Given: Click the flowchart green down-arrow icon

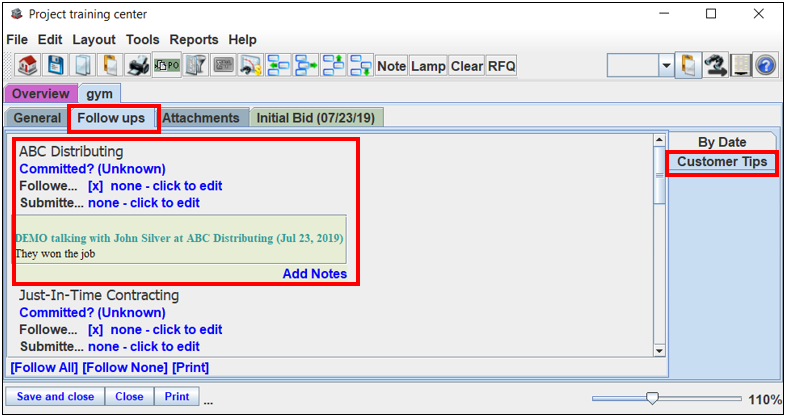Looking at the screenshot, I should (x=360, y=66).
